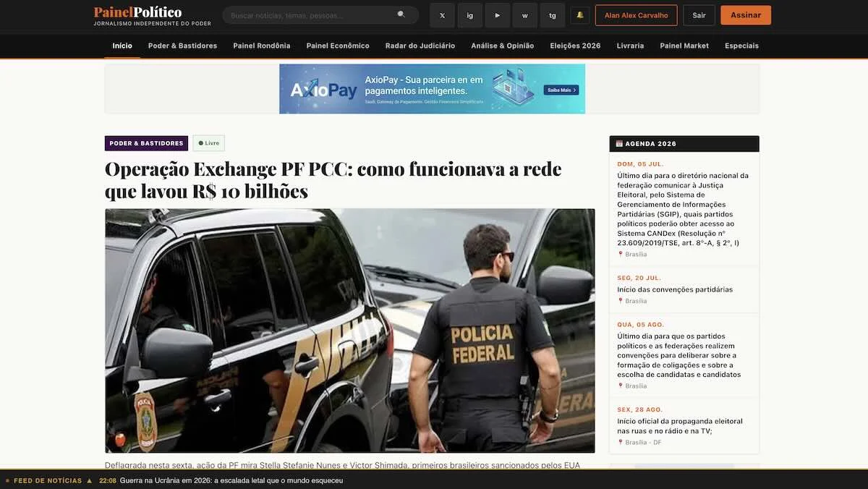Open the Telegram 'tg' link
The width and height of the screenshot is (868, 489).
pyautogui.click(x=552, y=15)
